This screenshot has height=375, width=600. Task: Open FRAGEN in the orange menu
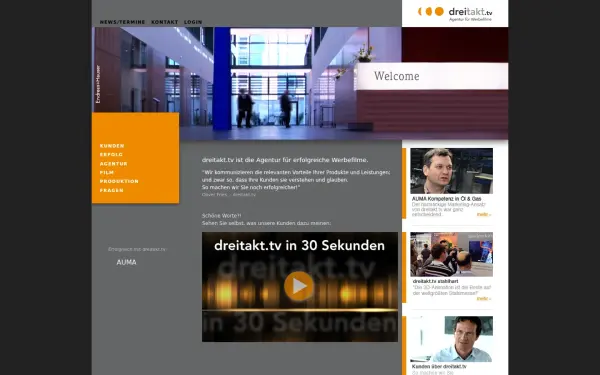click(111, 190)
